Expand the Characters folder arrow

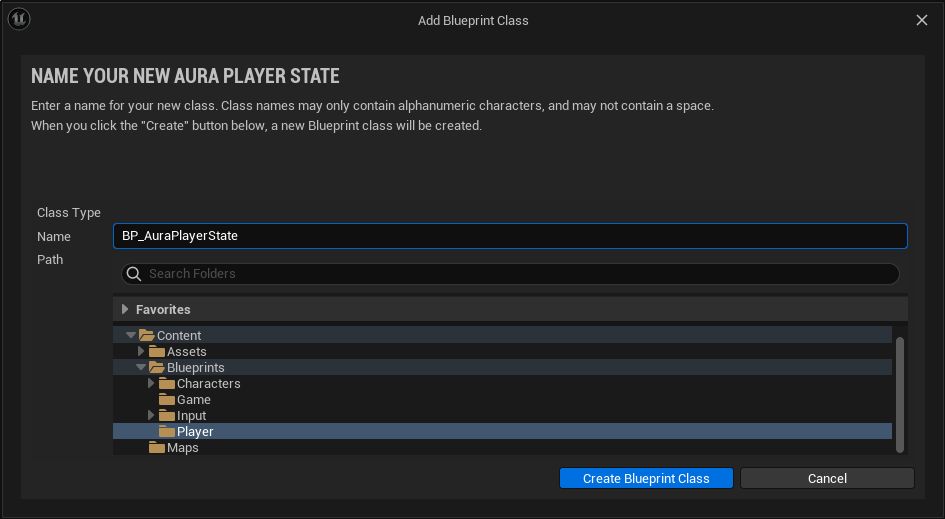(x=151, y=384)
